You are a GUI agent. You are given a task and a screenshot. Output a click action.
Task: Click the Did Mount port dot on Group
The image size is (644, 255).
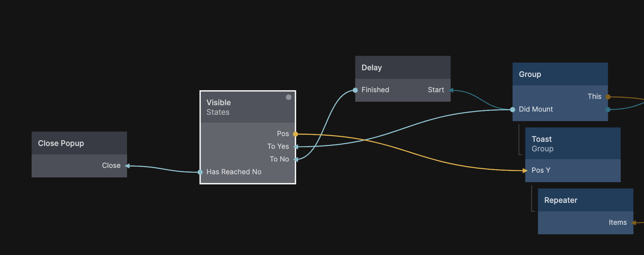[512, 110]
